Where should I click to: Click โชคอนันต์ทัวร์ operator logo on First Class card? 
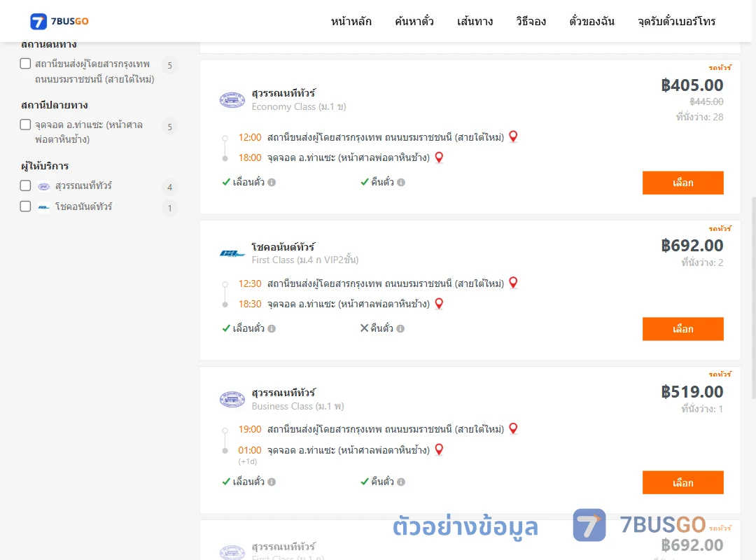(232, 253)
